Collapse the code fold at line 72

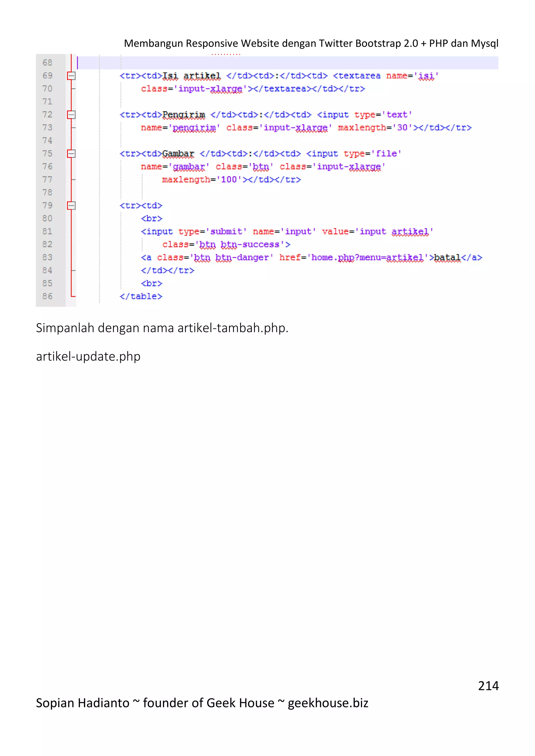tap(71, 115)
